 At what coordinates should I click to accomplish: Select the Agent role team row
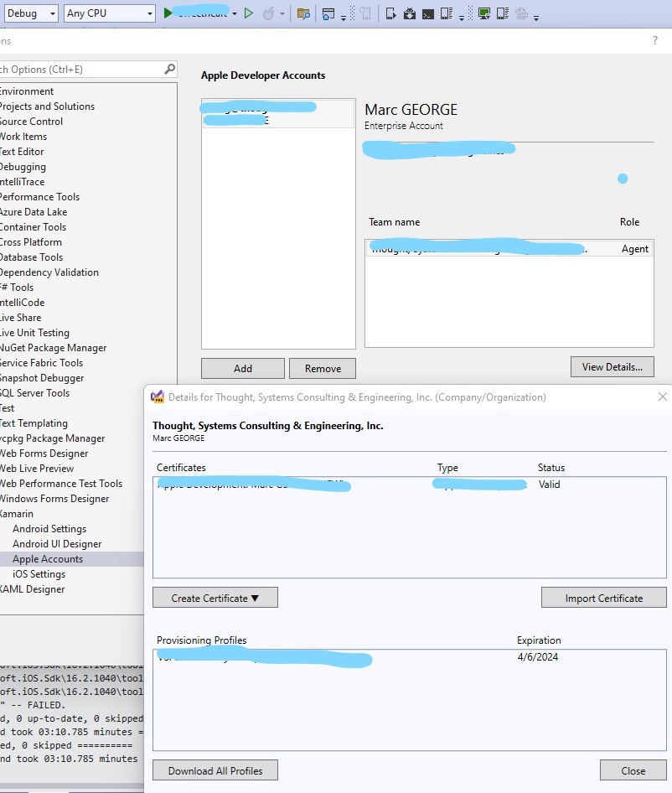509,248
